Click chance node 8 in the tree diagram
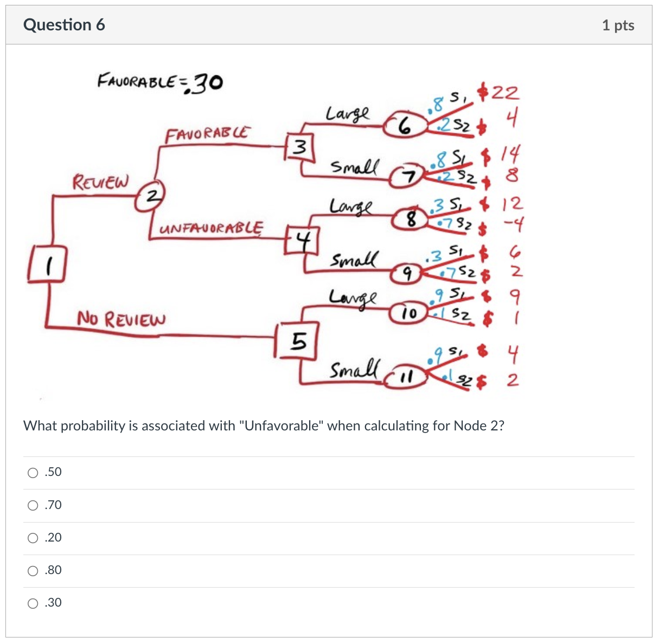Viewport: 659px width, 644px height. click(x=411, y=218)
